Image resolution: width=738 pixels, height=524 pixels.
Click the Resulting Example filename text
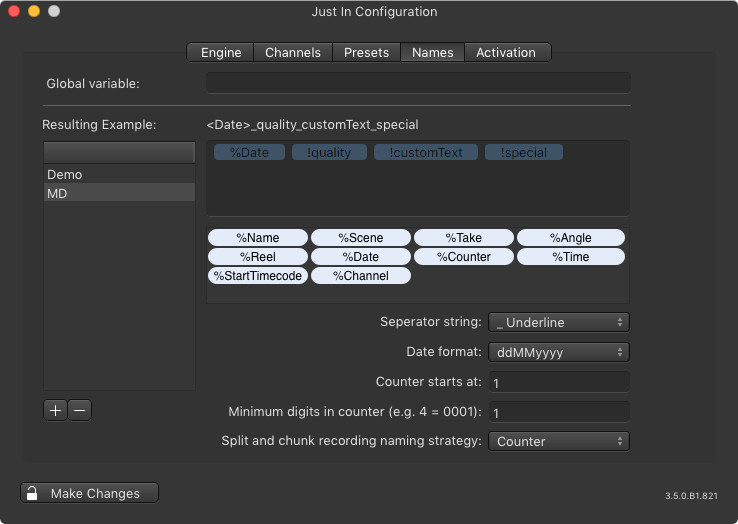point(312,124)
